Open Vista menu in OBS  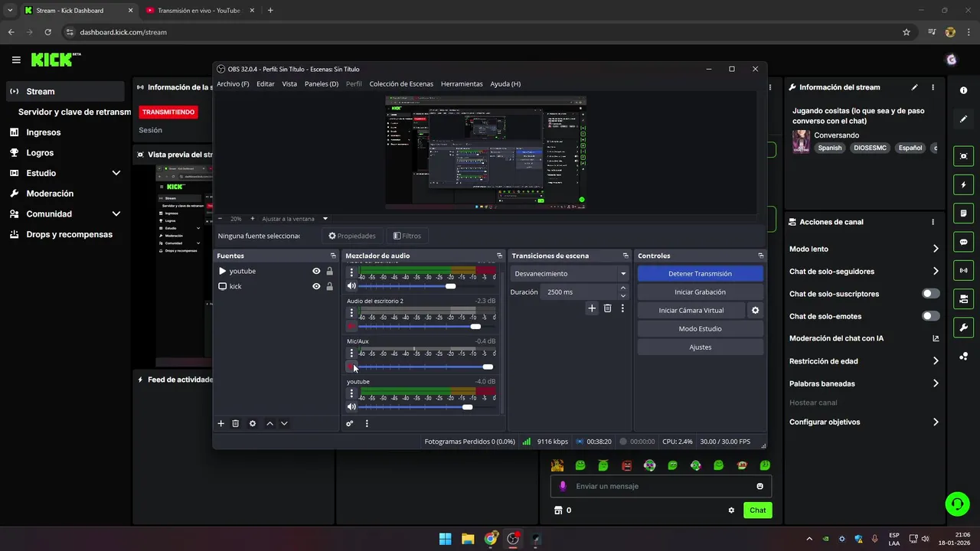(x=289, y=84)
